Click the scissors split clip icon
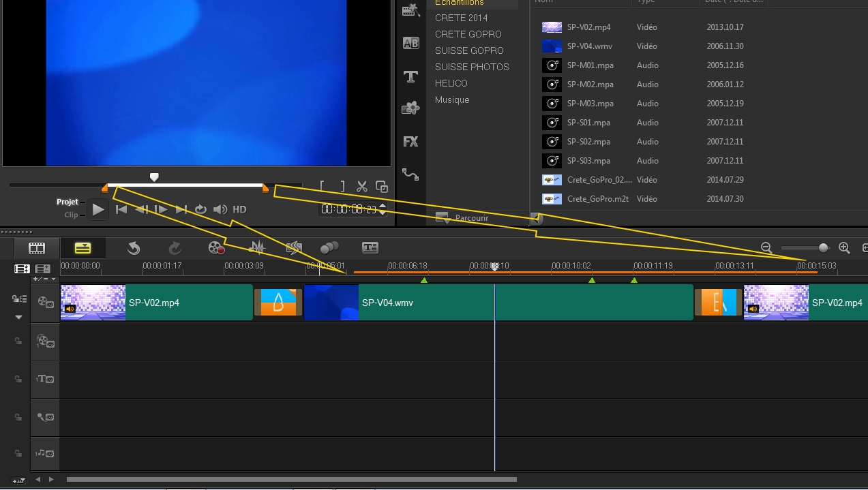The height and width of the screenshot is (490, 868). (x=362, y=187)
